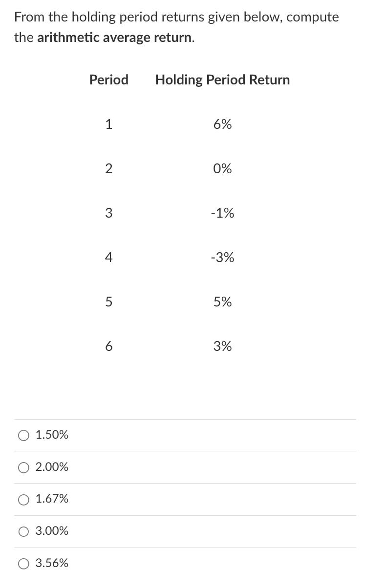Click the 3% return value for period 6
The image size is (365, 588).
224,346
